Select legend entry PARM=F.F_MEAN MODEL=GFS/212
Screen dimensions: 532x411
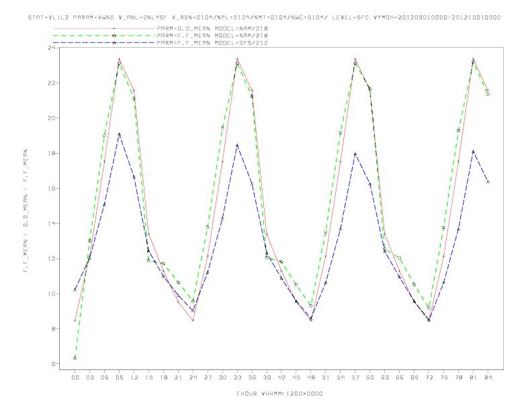point(212,43)
